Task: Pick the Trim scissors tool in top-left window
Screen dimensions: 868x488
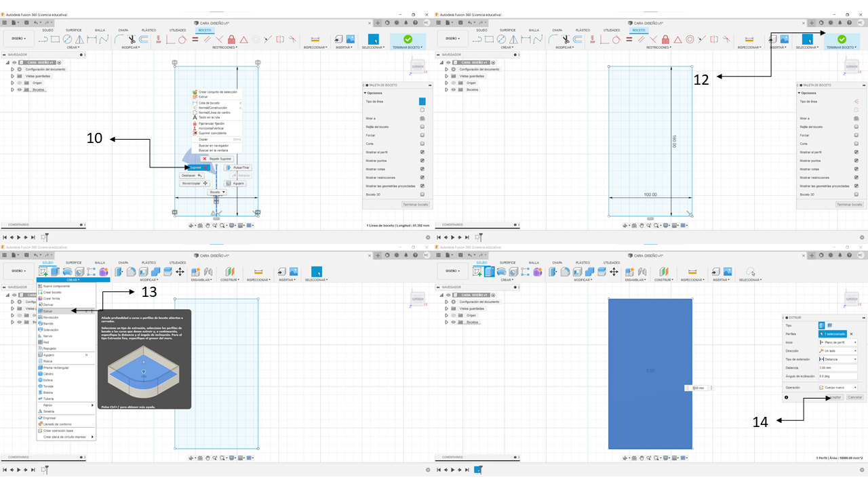Action: (x=132, y=39)
